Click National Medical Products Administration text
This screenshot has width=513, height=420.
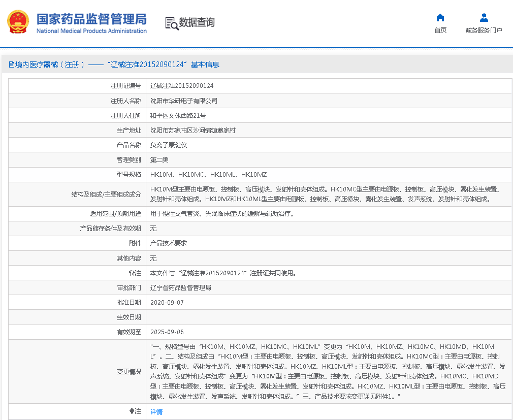click(91, 31)
